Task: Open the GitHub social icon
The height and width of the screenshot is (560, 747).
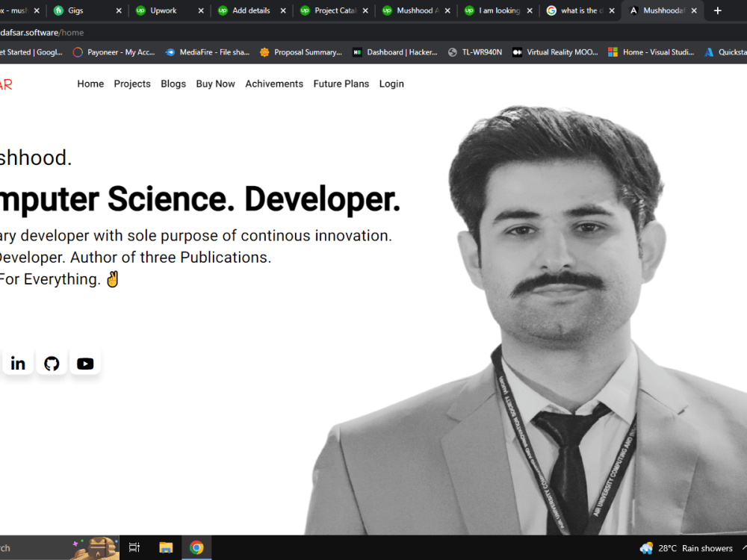Action: coord(52,364)
